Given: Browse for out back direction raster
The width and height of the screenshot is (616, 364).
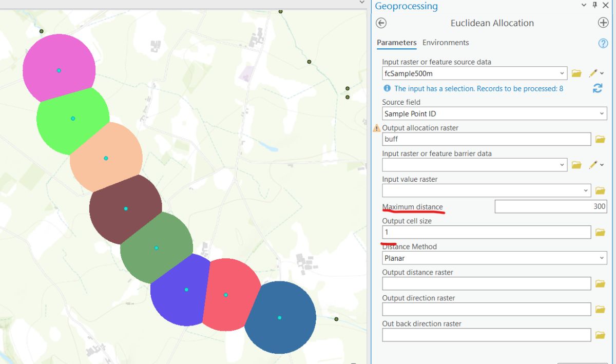Looking at the screenshot, I should [600, 335].
